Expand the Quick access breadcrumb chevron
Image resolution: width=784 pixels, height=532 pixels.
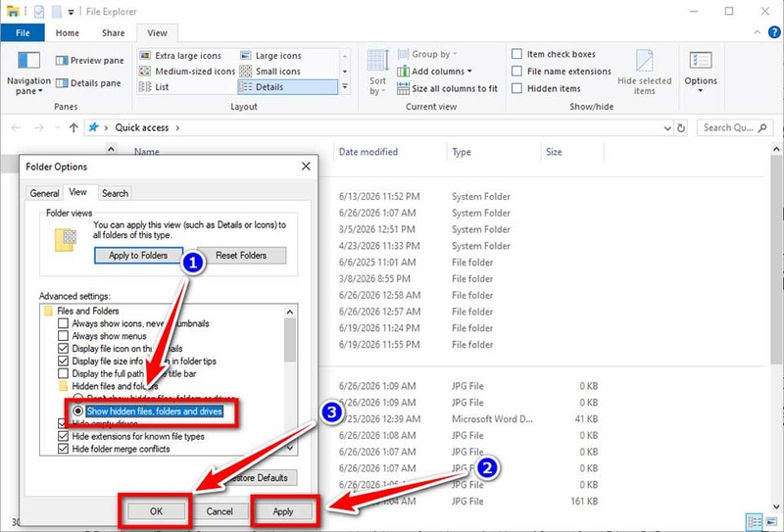pyautogui.click(x=177, y=128)
